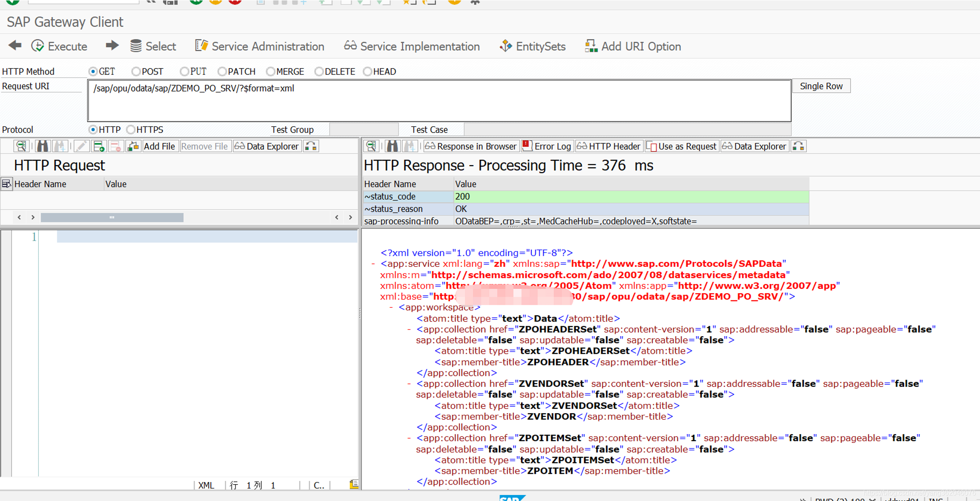Viewport: 980px width, 501px height.
Task: Collapse the app:workspace XML node
Action: pyautogui.click(x=391, y=307)
